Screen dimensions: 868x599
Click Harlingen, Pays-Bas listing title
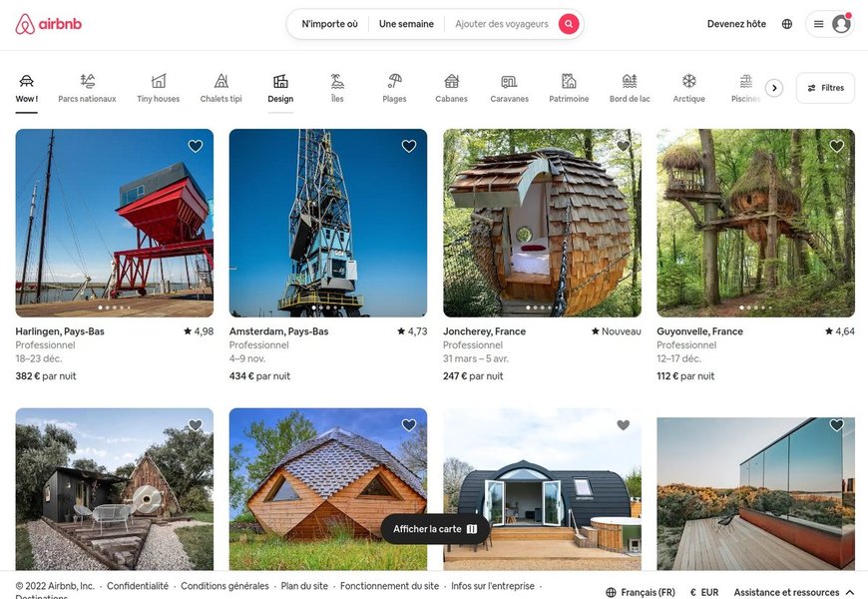click(60, 331)
